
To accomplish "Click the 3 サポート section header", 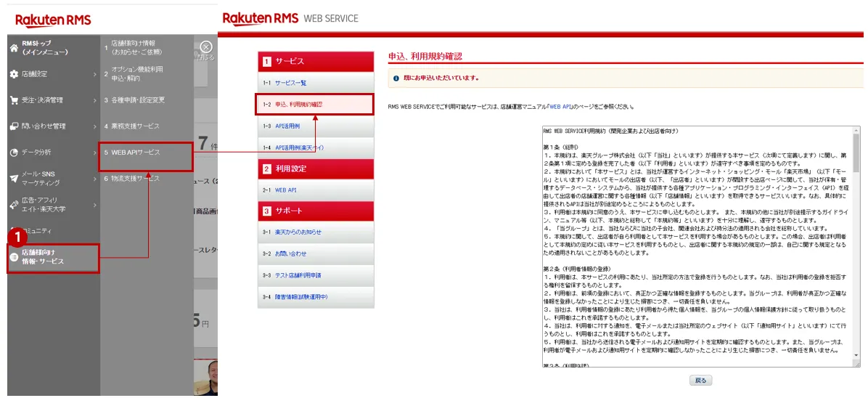I will pyautogui.click(x=316, y=211).
